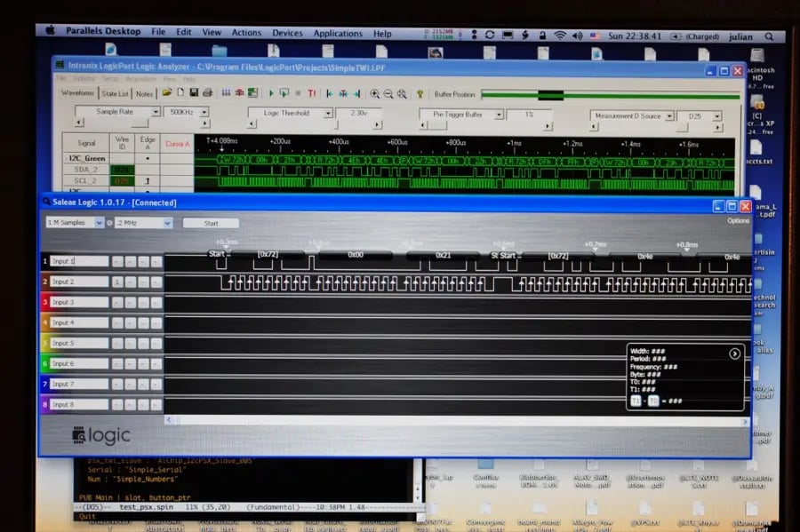Screen dimensions: 800x532
Task: Toggle the first trigger button on Input 5 row
Action: [x=117, y=344]
